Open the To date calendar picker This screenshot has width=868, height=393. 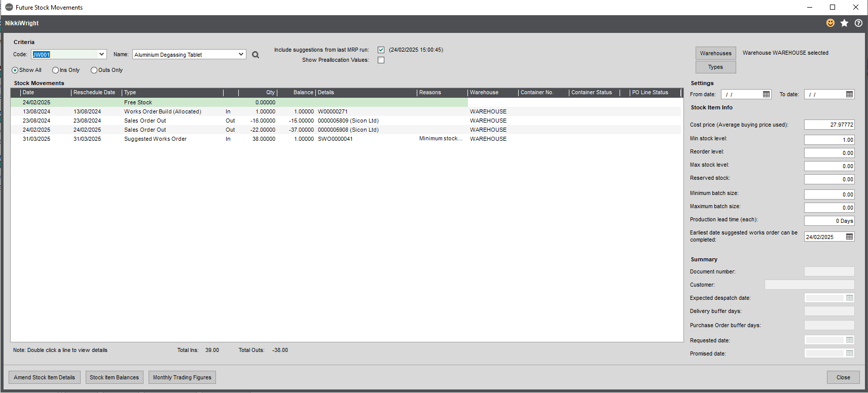849,94
